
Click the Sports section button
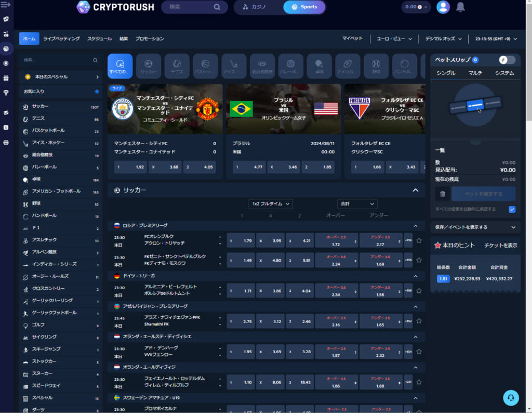tap(304, 7)
